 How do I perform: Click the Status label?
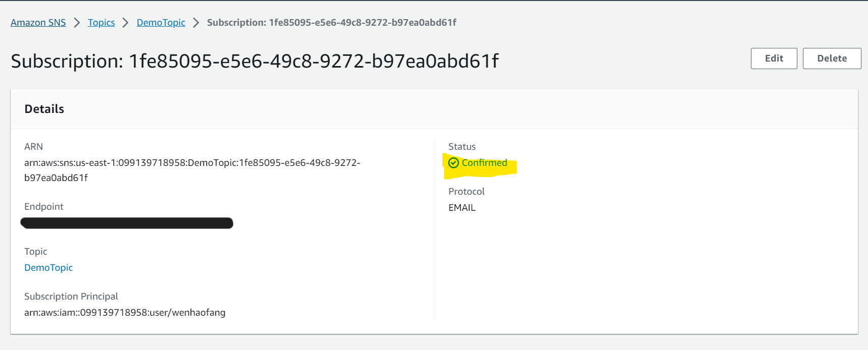click(462, 147)
